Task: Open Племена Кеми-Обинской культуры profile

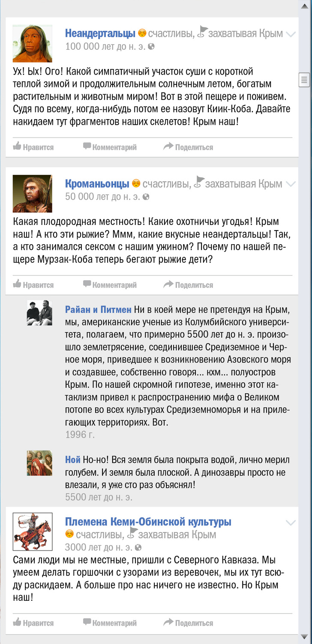Action: point(148,522)
